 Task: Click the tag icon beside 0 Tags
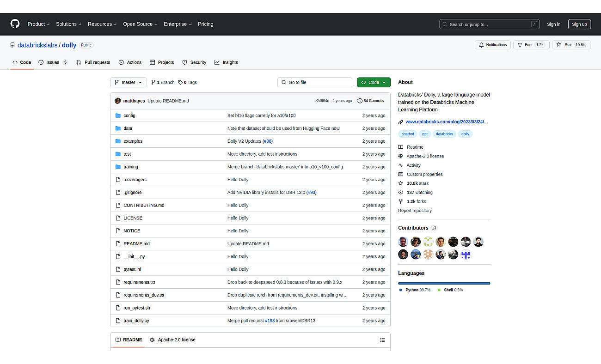180,83
